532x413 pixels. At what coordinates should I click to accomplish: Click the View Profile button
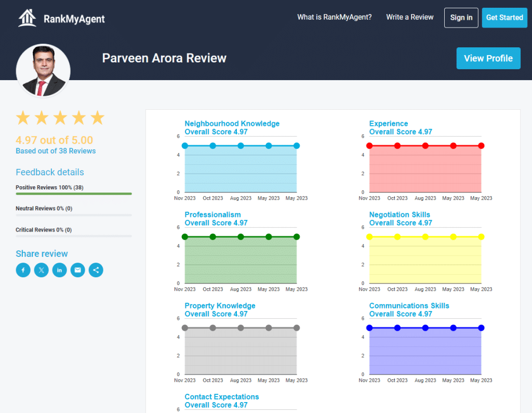coord(488,58)
